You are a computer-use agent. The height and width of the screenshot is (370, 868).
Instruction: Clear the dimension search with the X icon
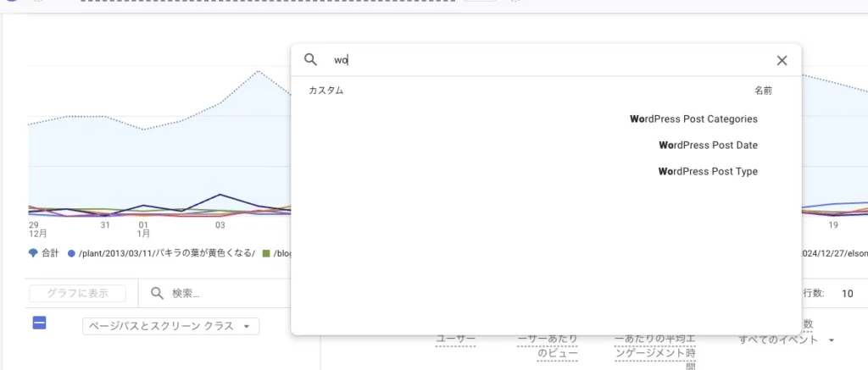[x=782, y=60]
